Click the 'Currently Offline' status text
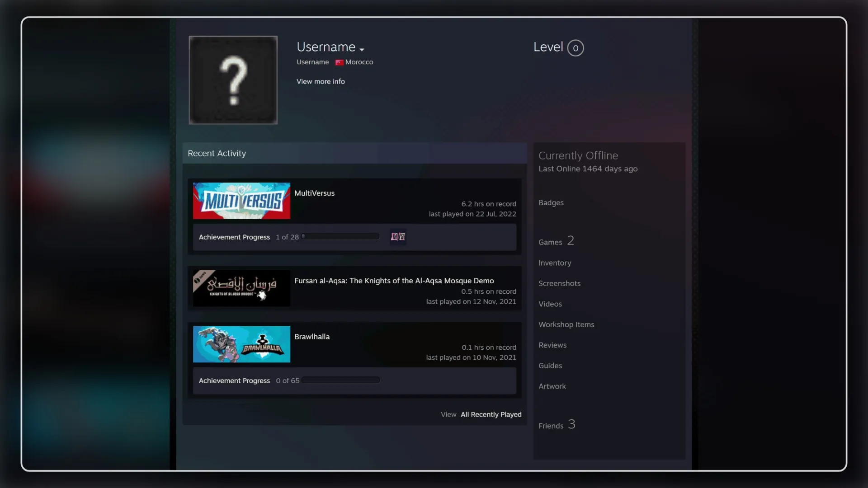This screenshot has width=868, height=488. [578, 155]
